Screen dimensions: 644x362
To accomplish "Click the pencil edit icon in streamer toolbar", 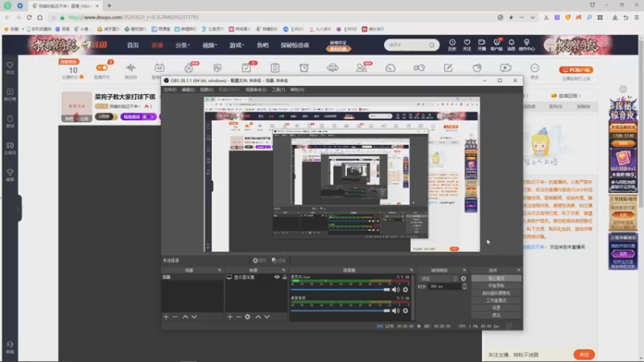I will point(448,68).
